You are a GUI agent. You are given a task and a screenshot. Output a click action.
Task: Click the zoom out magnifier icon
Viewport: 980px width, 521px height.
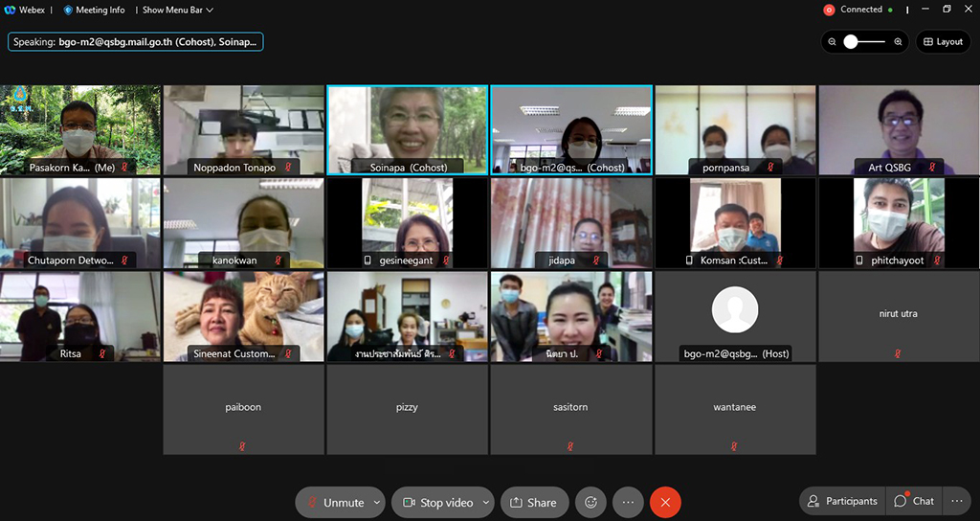click(833, 42)
